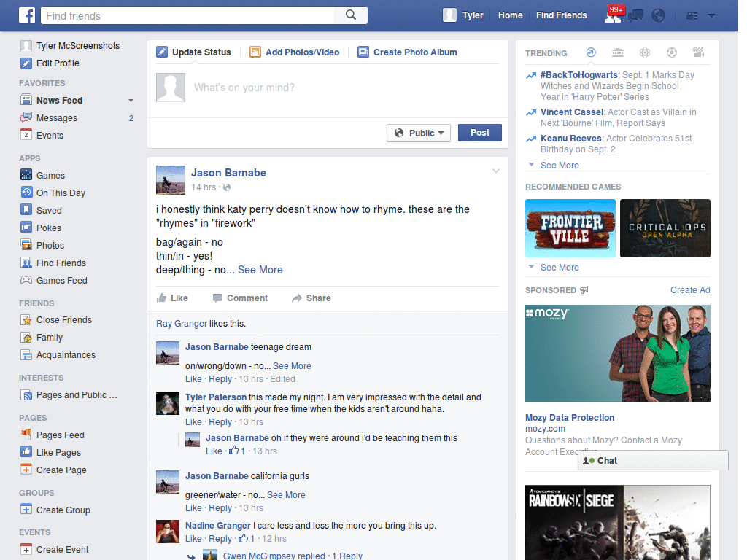Click Create Group in sidebar

[55, 510]
